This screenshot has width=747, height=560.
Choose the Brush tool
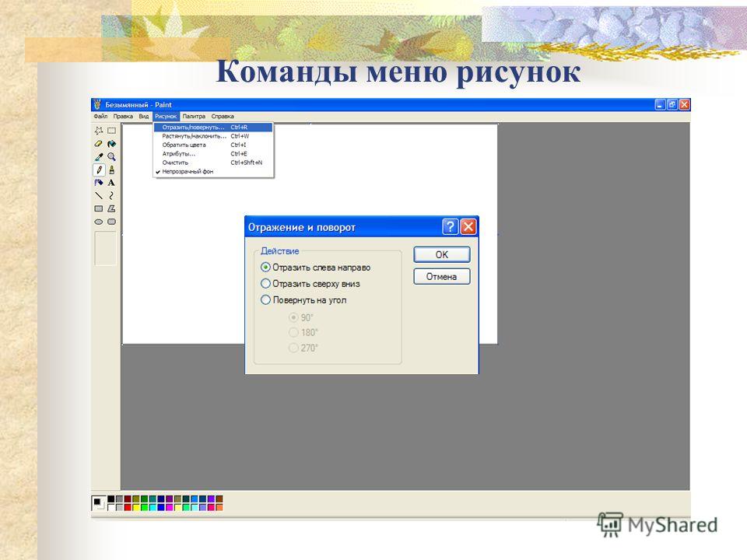tap(111, 170)
